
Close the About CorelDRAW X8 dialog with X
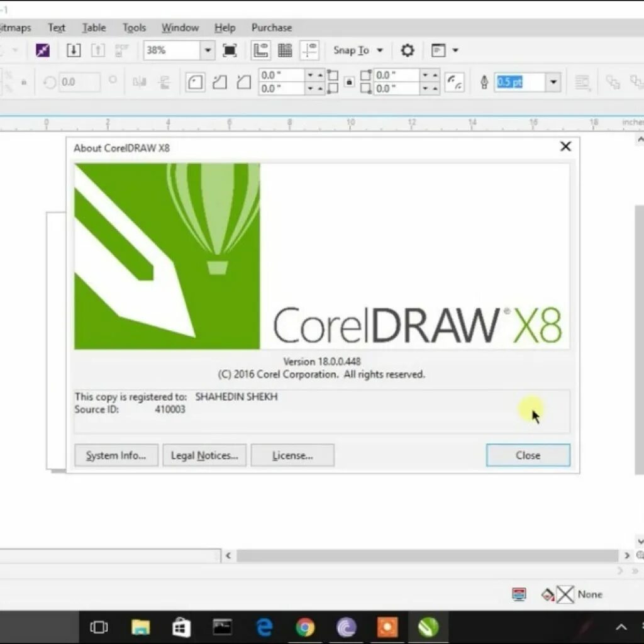[x=565, y=147]
